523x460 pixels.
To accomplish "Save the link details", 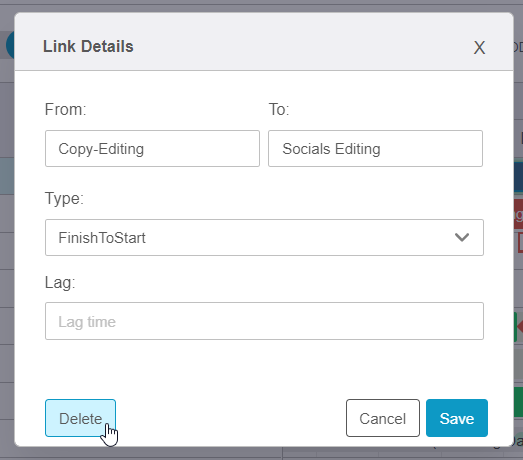I will pos(457,418).
